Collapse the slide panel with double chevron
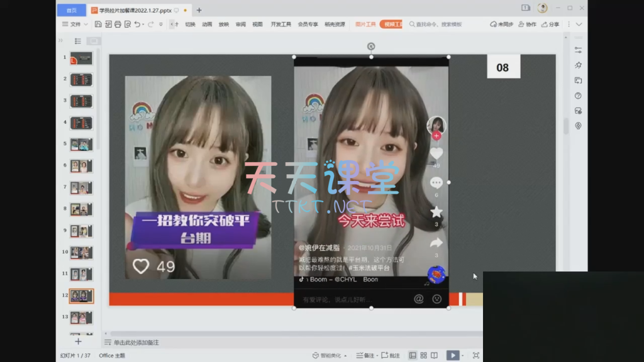The image size is (644, 362). [x=61, y=41]
